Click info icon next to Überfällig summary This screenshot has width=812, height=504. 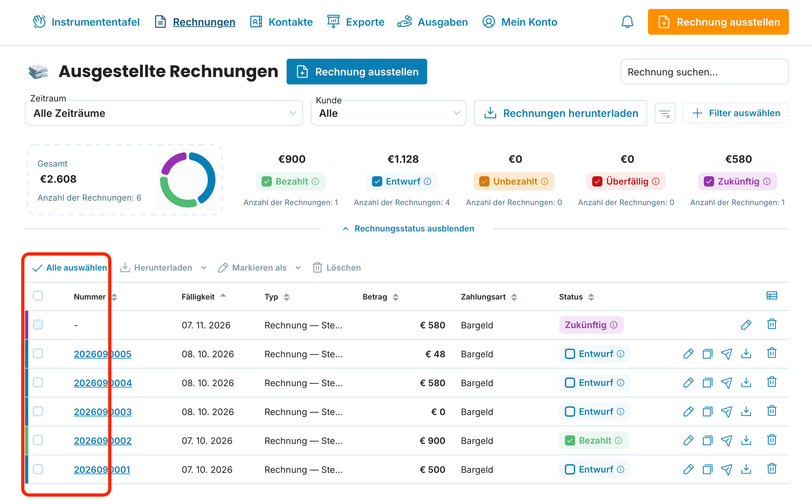656,182
